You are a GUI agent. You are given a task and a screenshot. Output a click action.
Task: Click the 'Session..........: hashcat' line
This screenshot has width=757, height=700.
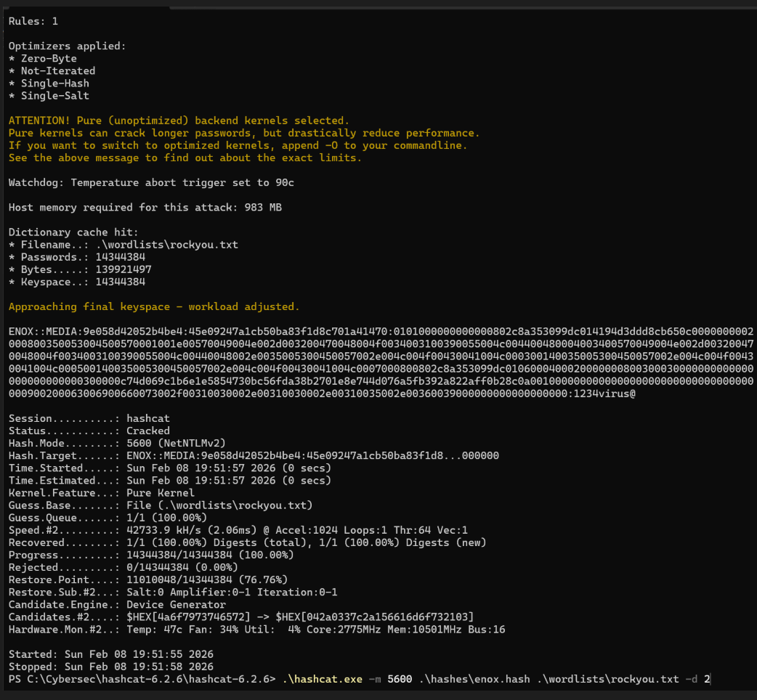(x=89, y=419)
